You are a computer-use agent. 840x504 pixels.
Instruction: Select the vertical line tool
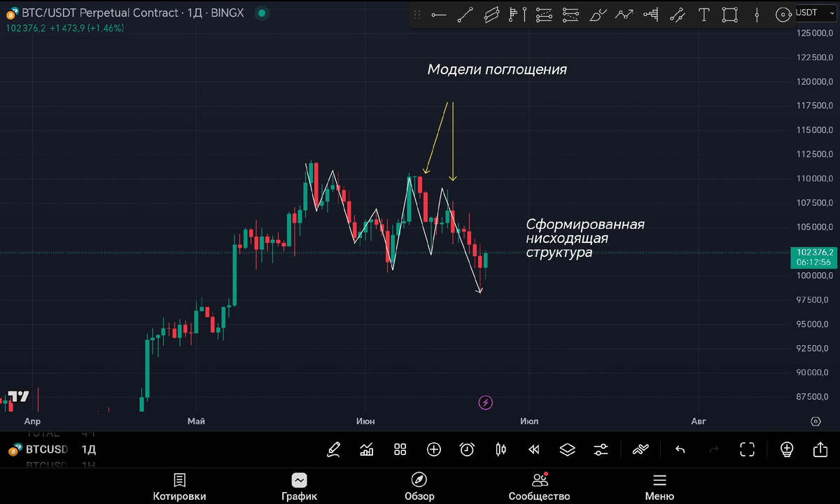click(757, 15)
